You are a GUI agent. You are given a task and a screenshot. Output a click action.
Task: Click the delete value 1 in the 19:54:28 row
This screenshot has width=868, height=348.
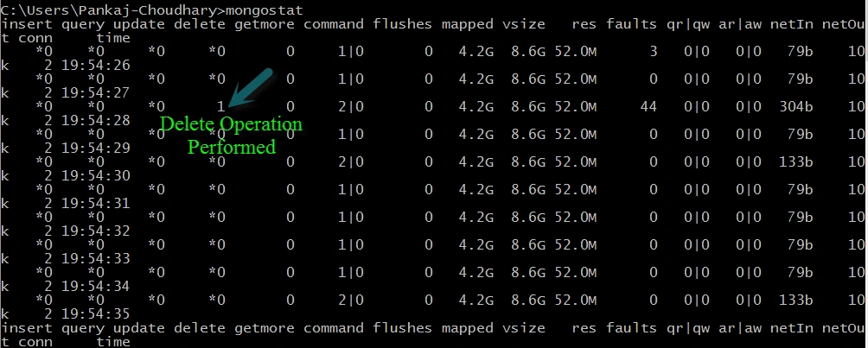[x=220, y=106]
